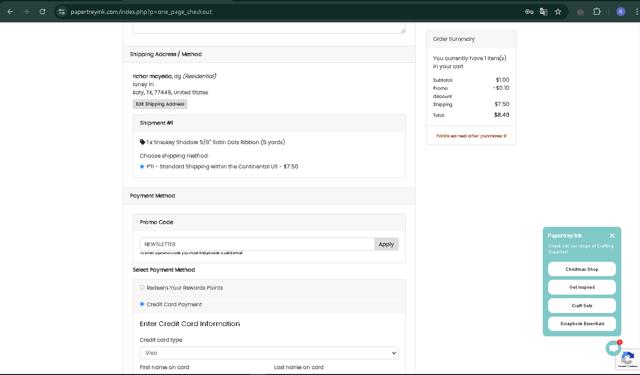Viewport: 640px width, 375px height.
Task: Click the tag icon beside ribbon item
Action: click(x=142, y=142)
